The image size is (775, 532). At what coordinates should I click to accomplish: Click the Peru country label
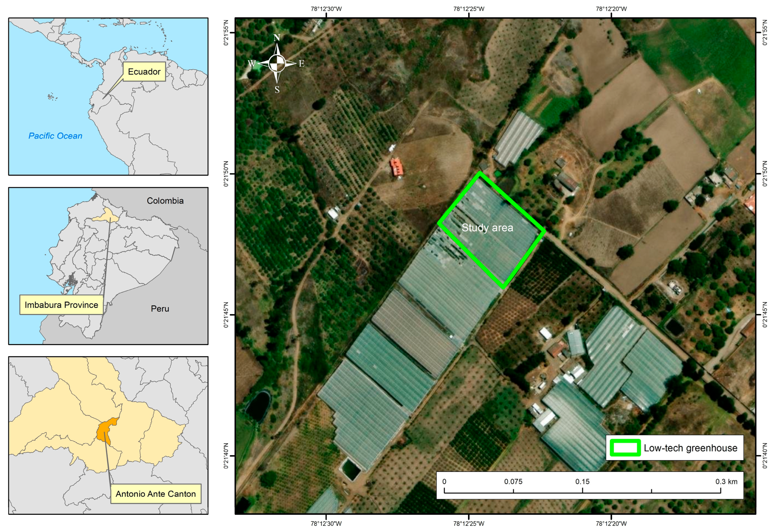(160, 308)
